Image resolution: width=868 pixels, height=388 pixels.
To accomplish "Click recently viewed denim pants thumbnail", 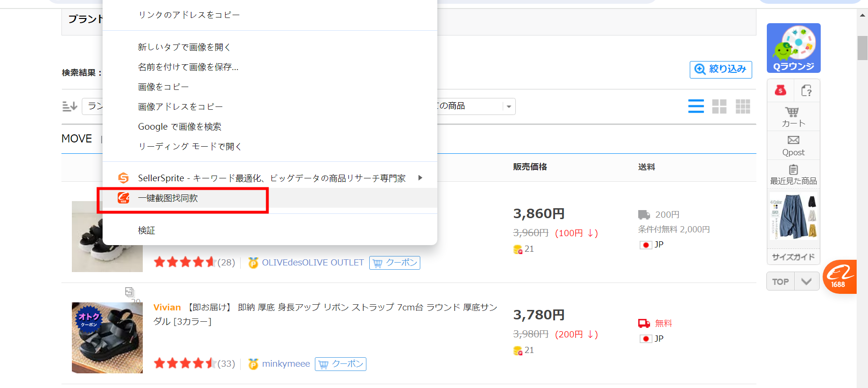I will coord(793,216).
